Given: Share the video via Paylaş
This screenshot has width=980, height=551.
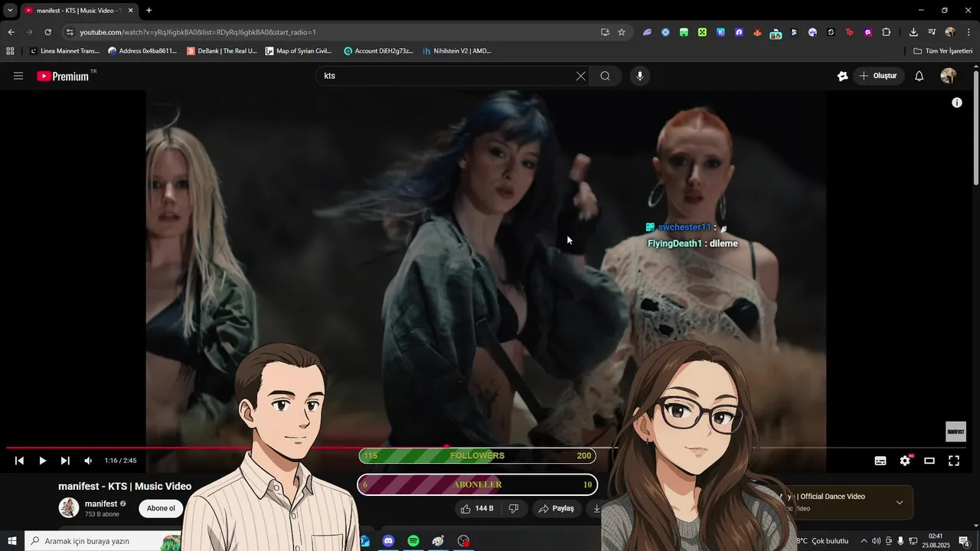Looking at the screenshot, I should click(x=557, y=508).
